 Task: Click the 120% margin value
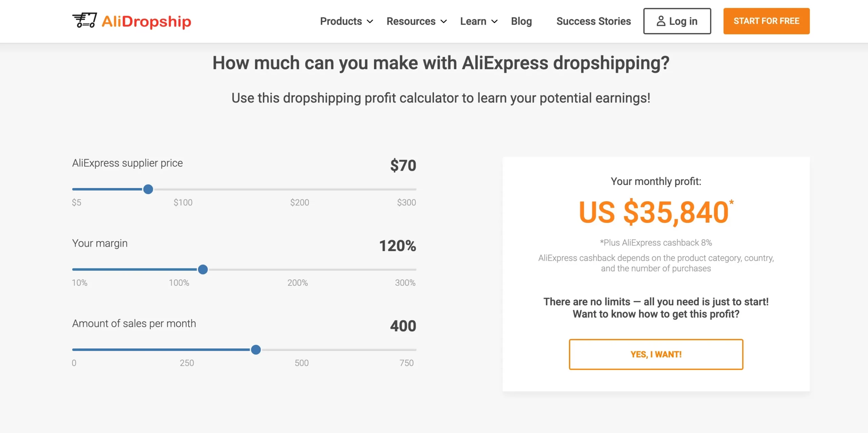[x=397, y=246]
